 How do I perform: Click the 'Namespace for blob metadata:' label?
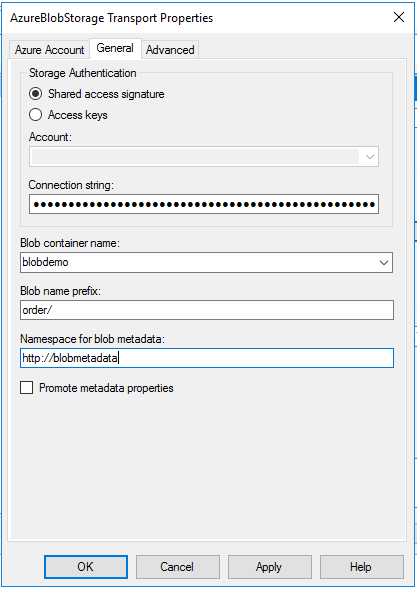(x=92, y=339)
